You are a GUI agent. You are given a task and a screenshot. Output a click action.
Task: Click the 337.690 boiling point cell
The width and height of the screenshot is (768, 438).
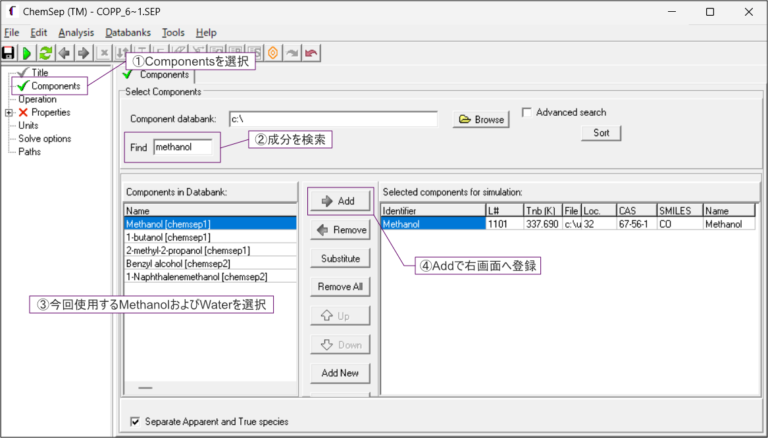(543, 224)
